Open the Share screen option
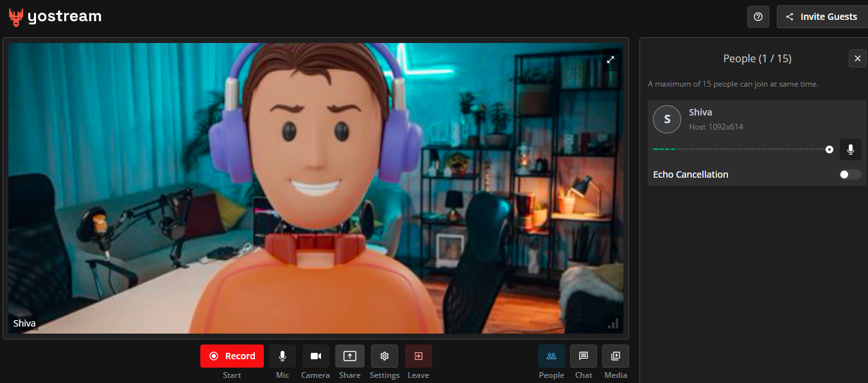The width and height of the screenshot is (868, 383). pos(349,356)
